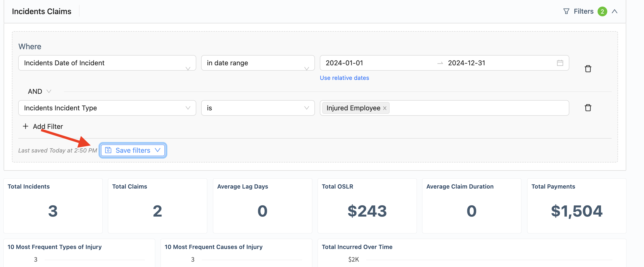The height and width of the screenshot is (267, 644).
Task: Expand the Save filters dropdown arrow
Action: (x=158, y=150)
